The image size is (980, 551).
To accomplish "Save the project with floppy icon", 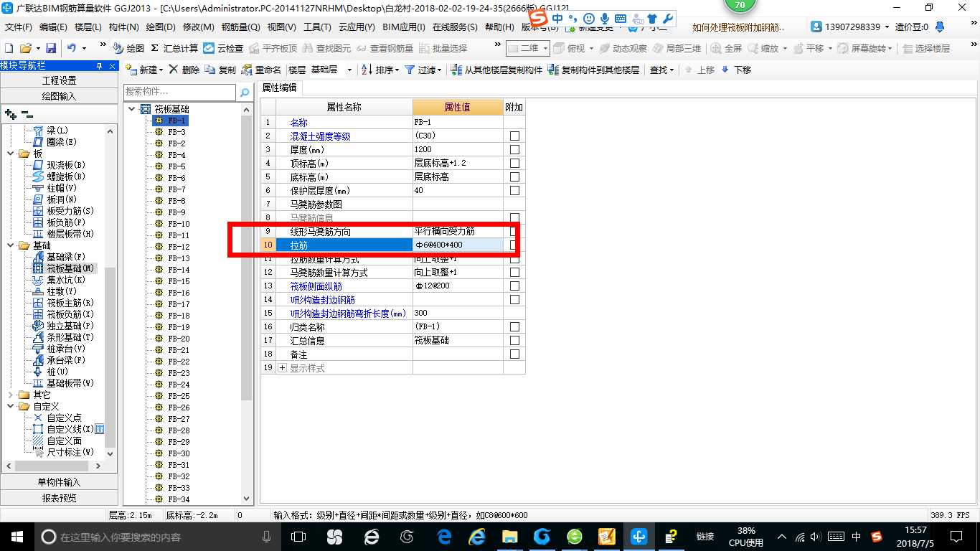I will pyautogui.click(x=51, y=48).
